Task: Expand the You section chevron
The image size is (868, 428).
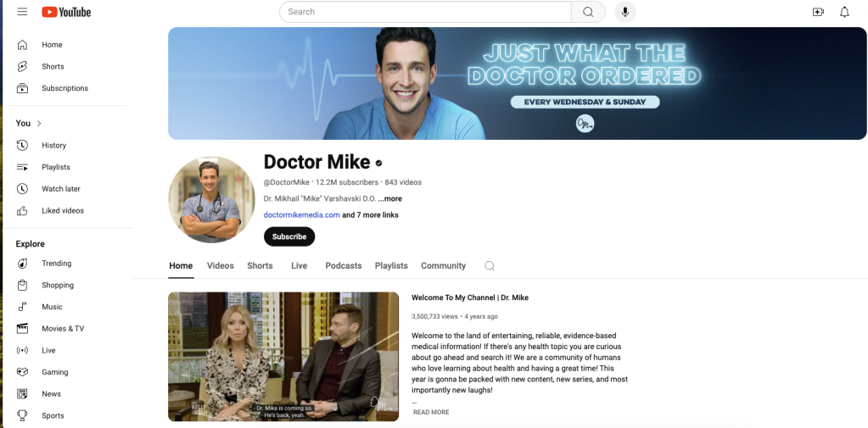Action: 39,123
